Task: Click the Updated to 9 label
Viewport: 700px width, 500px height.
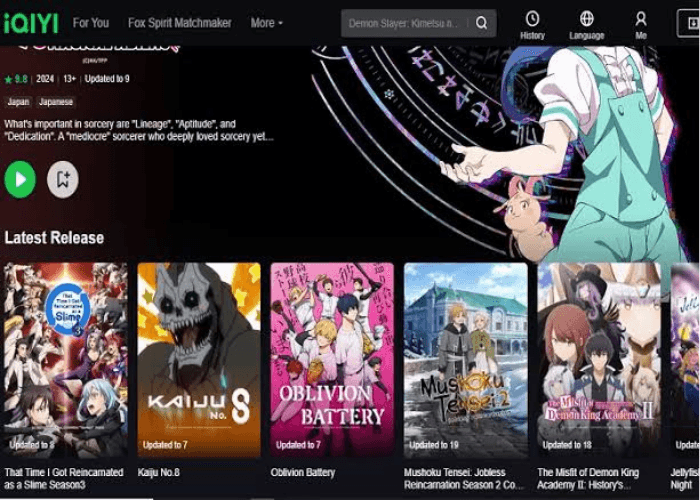Action: point(107,79)
